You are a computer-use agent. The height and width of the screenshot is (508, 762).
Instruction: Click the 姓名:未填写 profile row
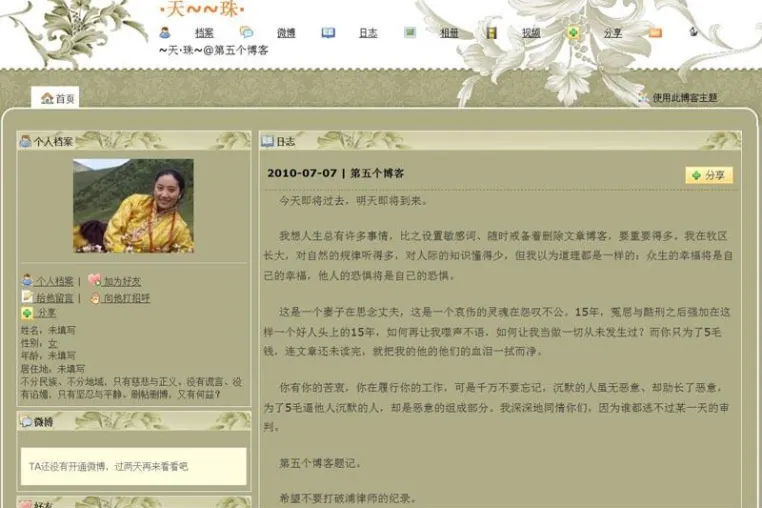click(x=48, y=331)
